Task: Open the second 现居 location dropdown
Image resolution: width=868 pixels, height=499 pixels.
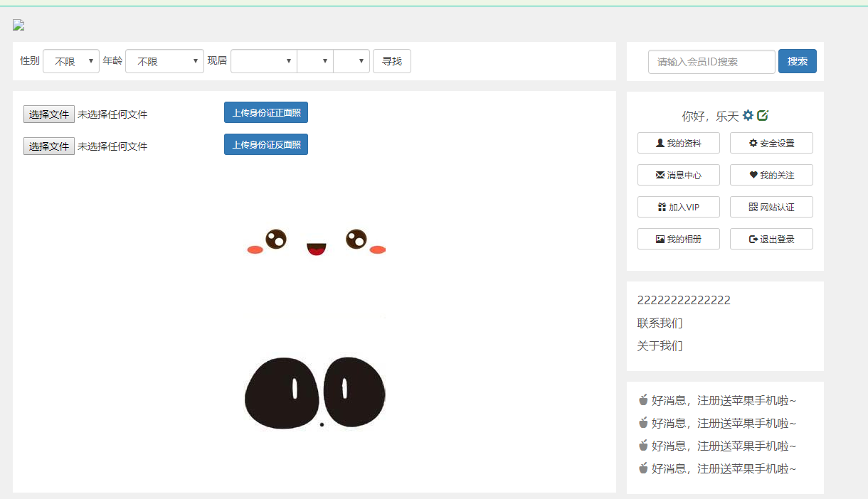Action: (315, 61)
